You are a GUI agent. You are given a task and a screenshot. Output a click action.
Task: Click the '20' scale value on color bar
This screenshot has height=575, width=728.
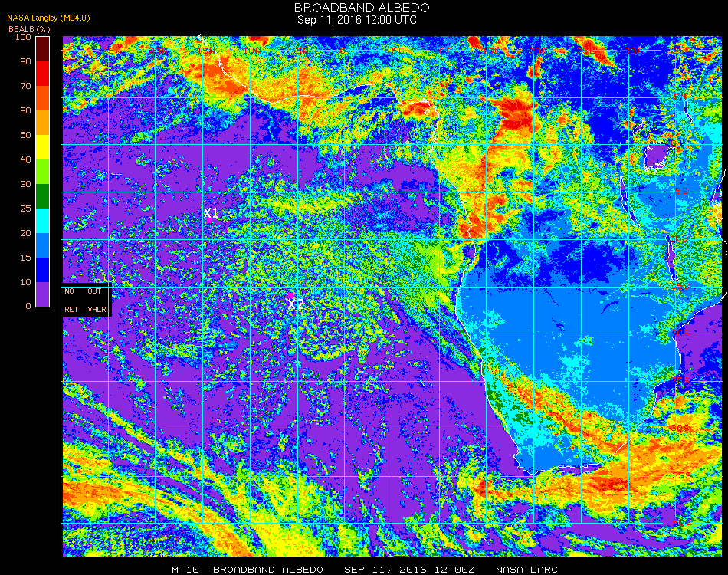pos(25,233)
